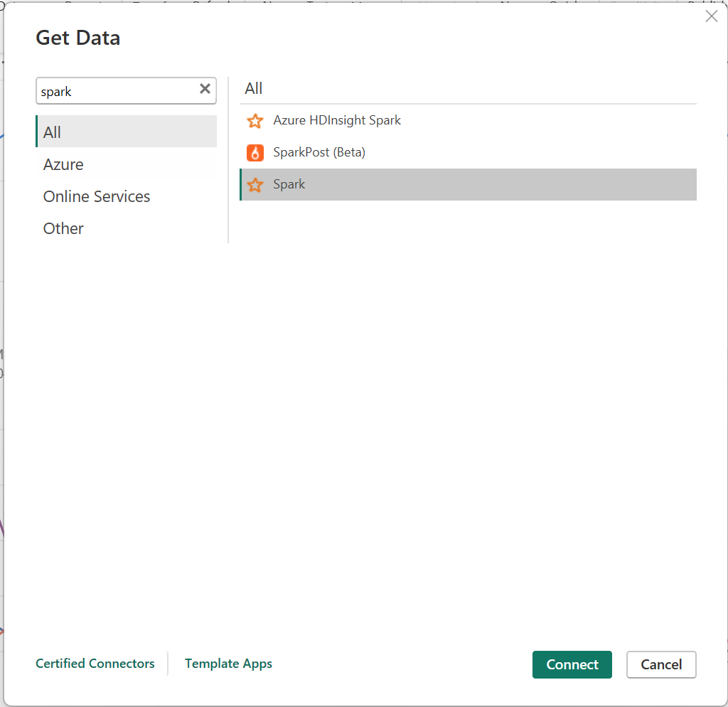Click the star icon beside Spark

tap(255, 184)
